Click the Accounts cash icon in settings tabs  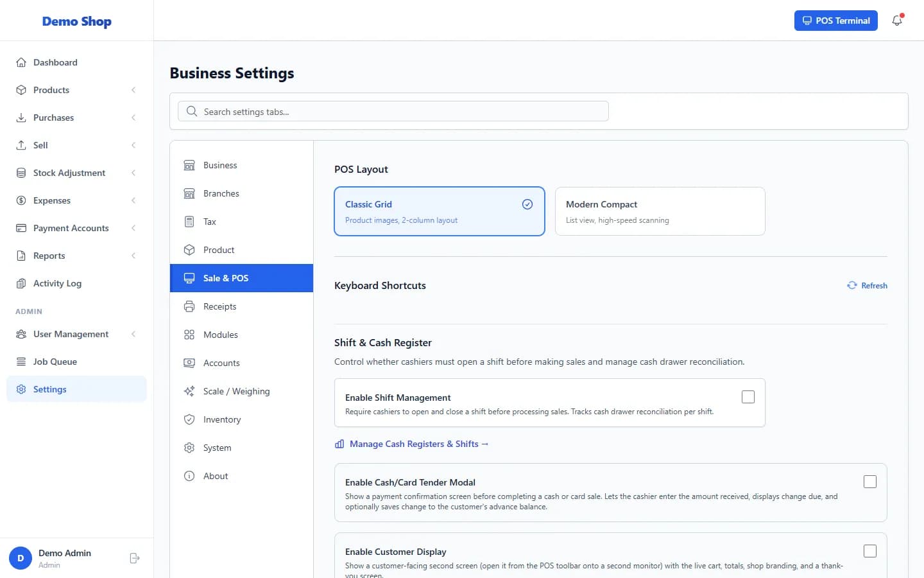(189, 363)
